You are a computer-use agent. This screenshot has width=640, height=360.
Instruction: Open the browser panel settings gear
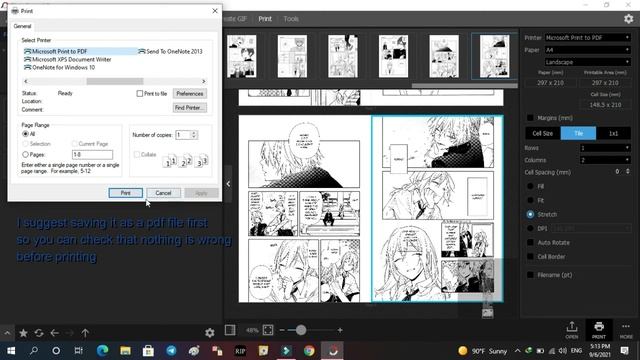(210, 333)
